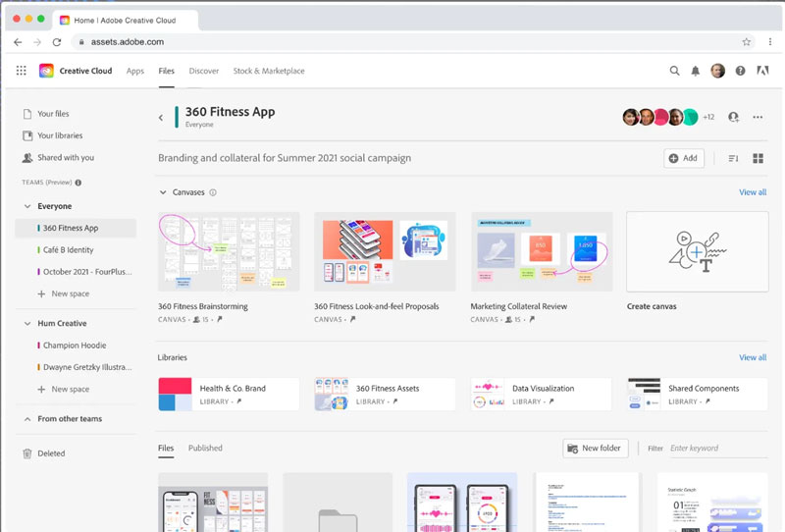Open the browser three-dot menu
The height and width of the screenshot is (532, 785).
[x=770, y=42]
